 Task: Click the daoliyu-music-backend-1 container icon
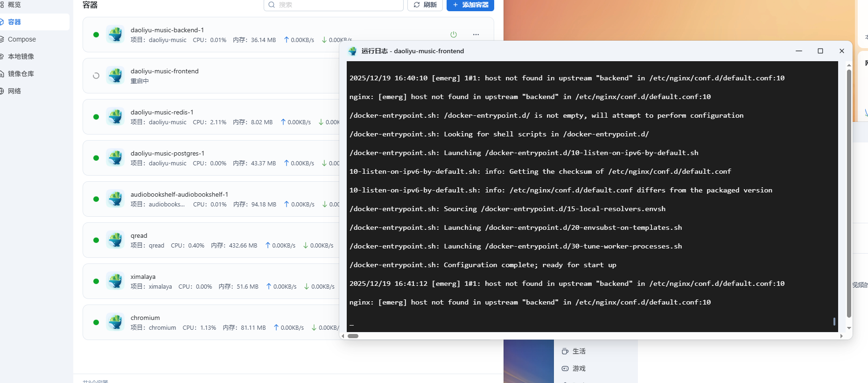pos(115,35)
